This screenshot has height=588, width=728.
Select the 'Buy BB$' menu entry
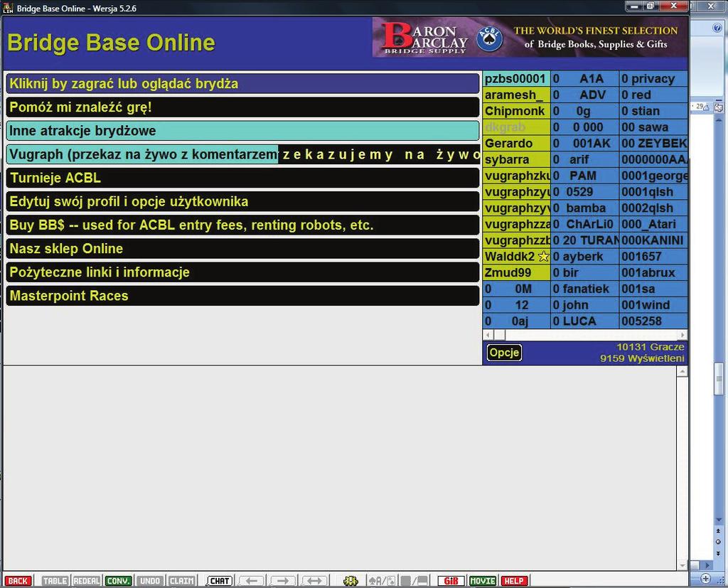(x=243, y=225)
